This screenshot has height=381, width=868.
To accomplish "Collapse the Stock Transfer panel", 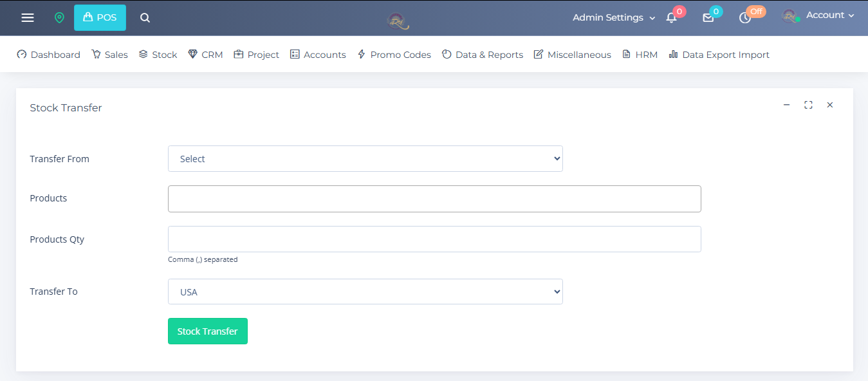I will point(786,105).
